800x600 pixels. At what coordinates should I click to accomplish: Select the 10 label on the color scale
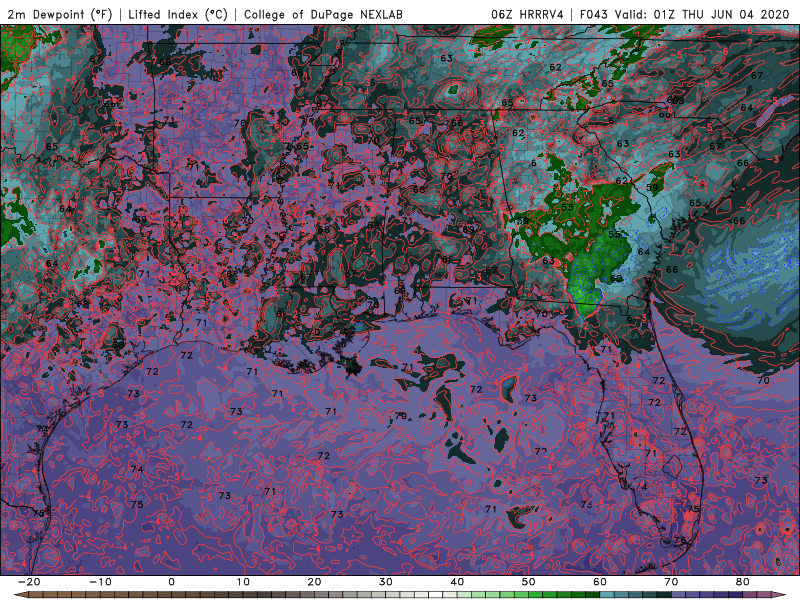[243, 582]
